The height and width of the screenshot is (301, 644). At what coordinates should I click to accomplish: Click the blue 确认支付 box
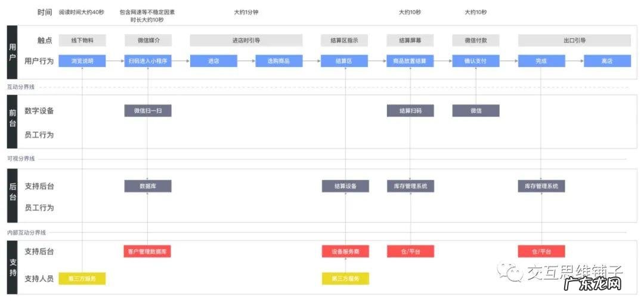(x=476, y=61)
